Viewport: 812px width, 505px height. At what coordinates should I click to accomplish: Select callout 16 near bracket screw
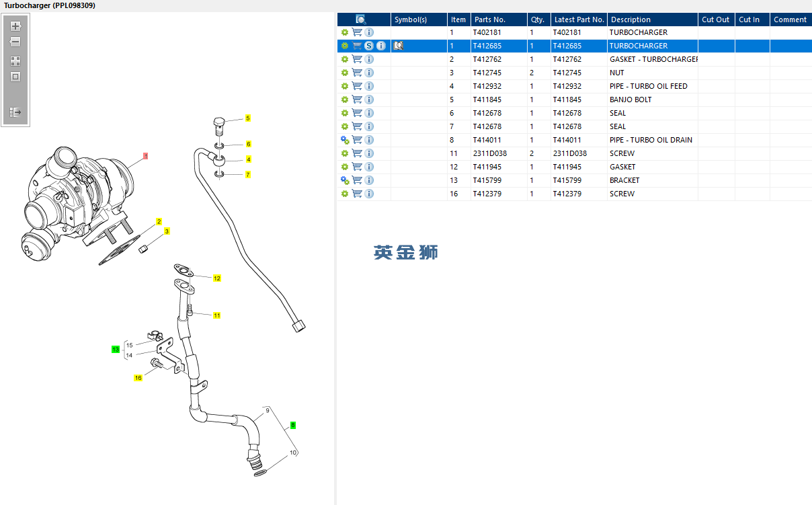click(138, 378)
